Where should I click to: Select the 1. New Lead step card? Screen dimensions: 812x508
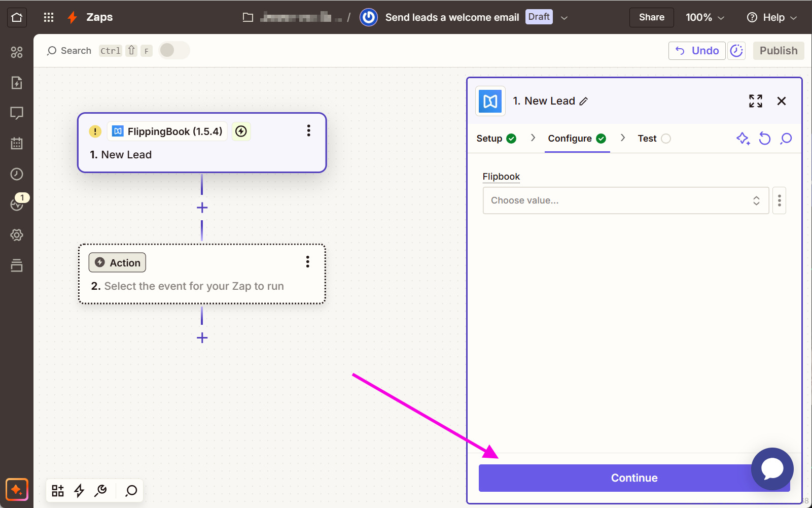202,143
